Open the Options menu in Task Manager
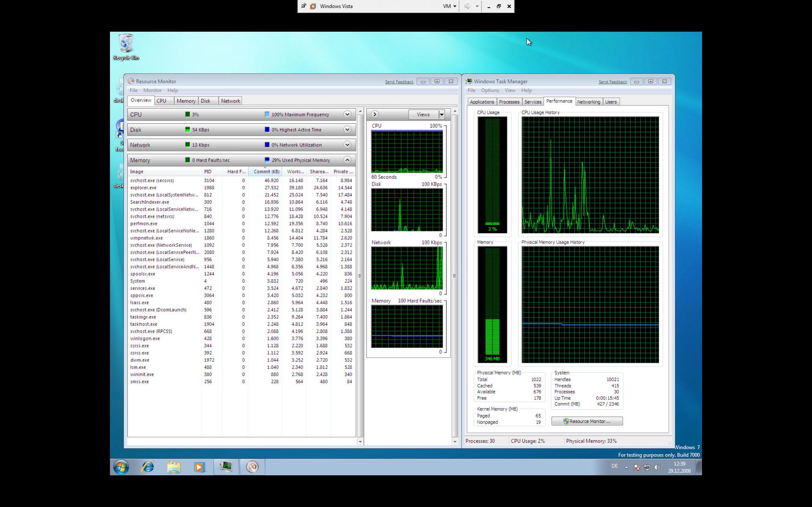812x507 pixels. pos(490,90)
